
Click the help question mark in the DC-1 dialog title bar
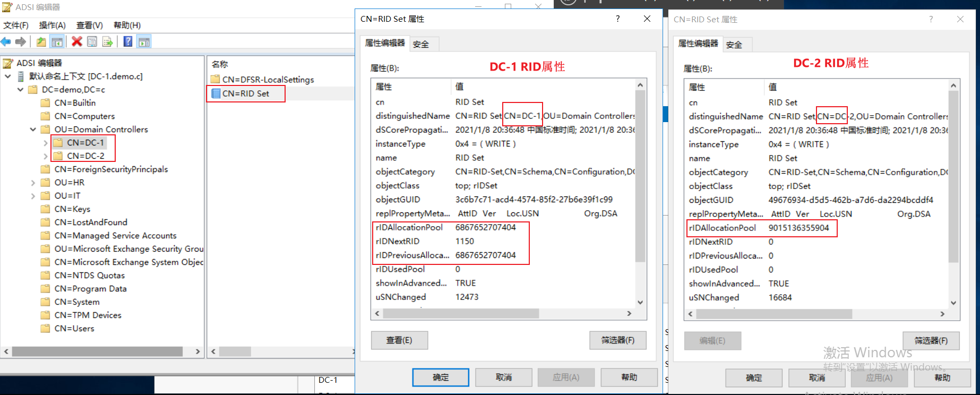point(617,19)
